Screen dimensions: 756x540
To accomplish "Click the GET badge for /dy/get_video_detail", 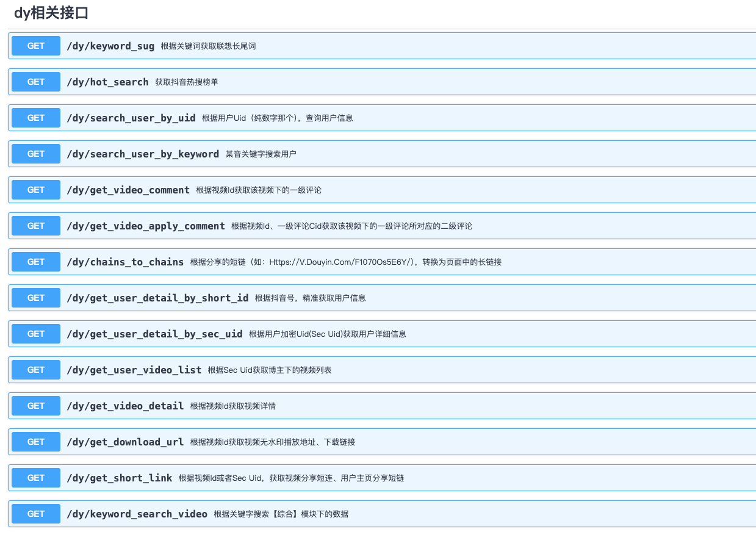I will tap(36, 406).
